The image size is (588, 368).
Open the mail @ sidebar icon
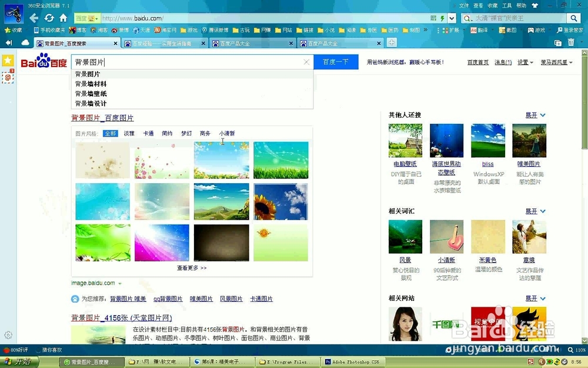point(8,77)
